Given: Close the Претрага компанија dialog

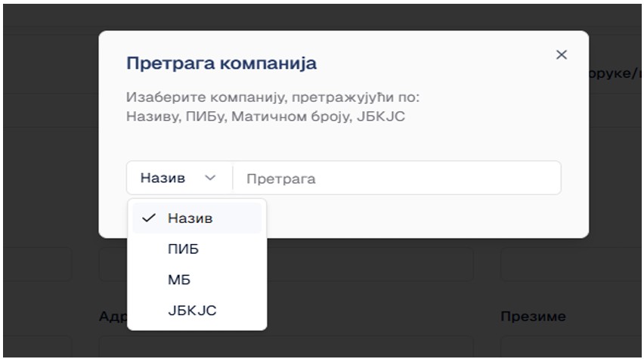Looking at the screenshot, I should click(x=561, y=55).
